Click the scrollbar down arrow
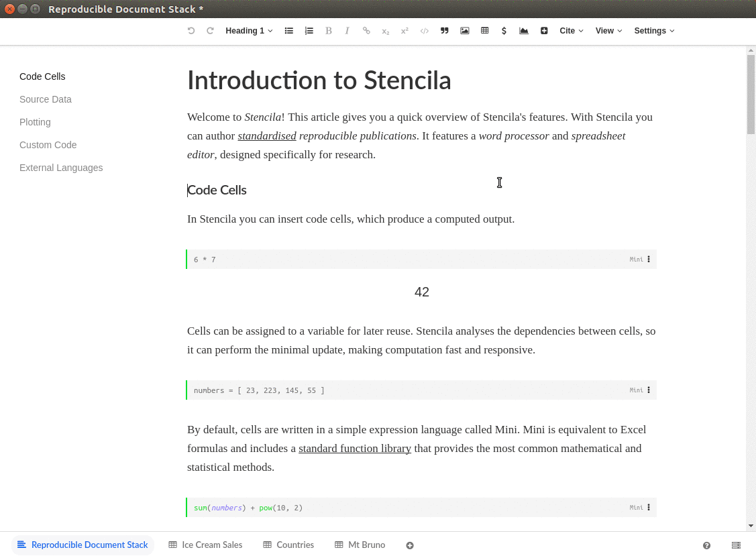 (x=751, y=526)
